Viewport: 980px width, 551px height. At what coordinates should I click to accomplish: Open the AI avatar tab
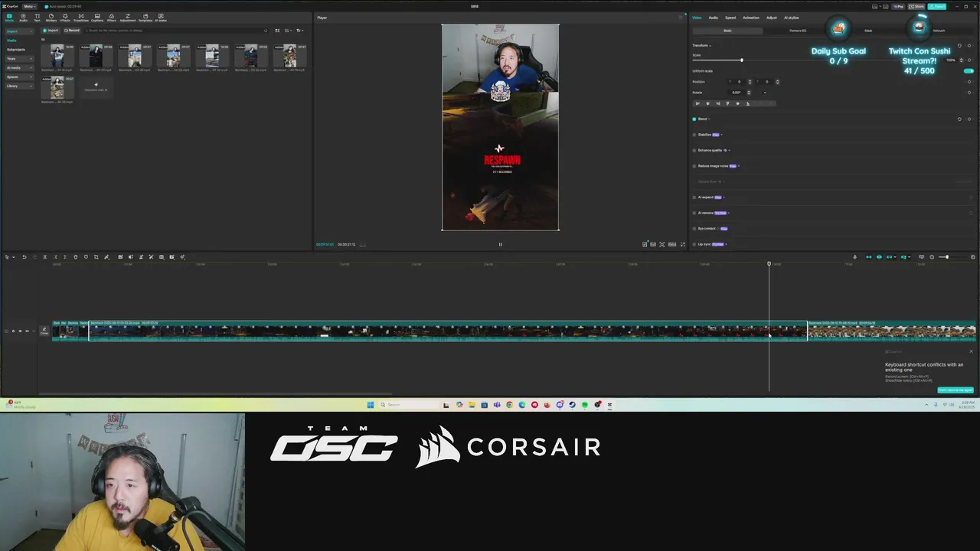[161, 18]
